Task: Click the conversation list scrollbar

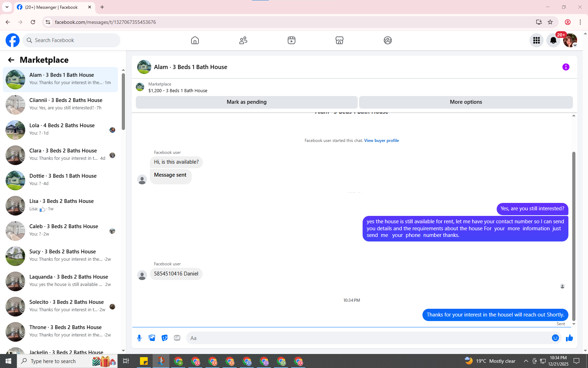Action: coord(123,102)
